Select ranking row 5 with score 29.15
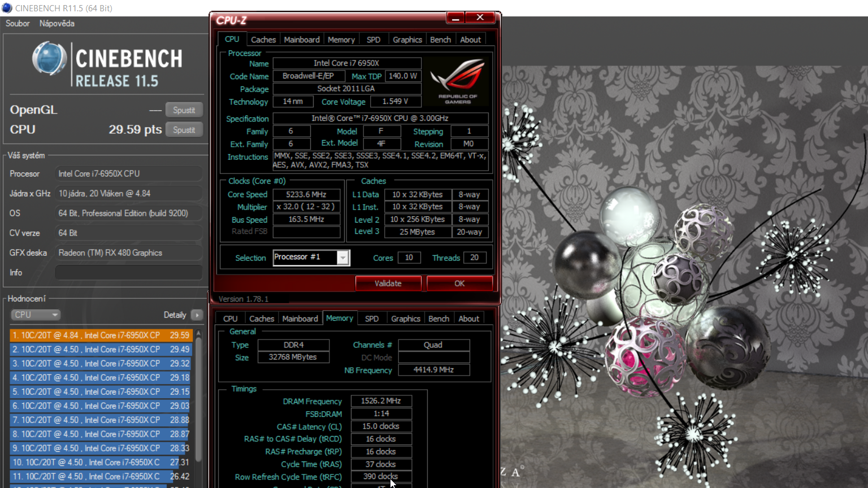This screenshot has height=488, width=868. [x=101, y=391]
